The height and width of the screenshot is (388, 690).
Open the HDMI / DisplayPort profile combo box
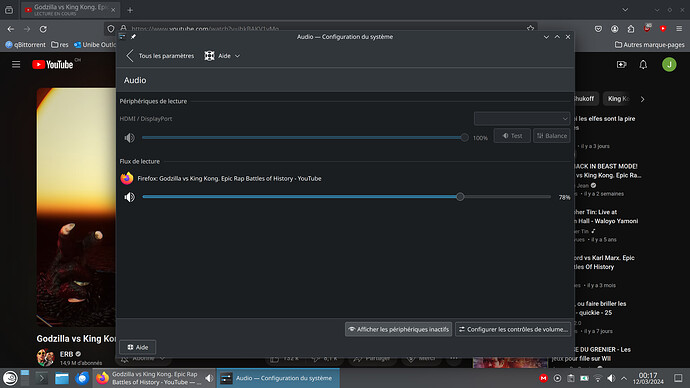tap(522, 119)
